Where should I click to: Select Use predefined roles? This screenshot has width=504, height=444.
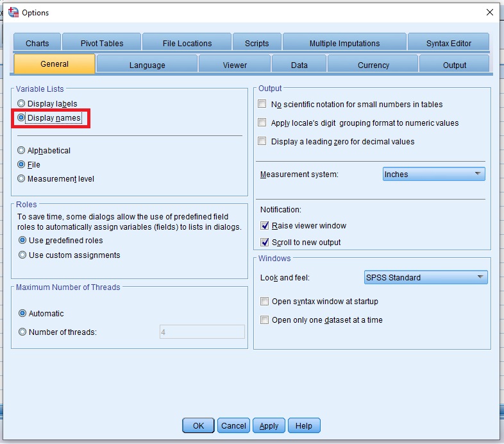[22, 240]
